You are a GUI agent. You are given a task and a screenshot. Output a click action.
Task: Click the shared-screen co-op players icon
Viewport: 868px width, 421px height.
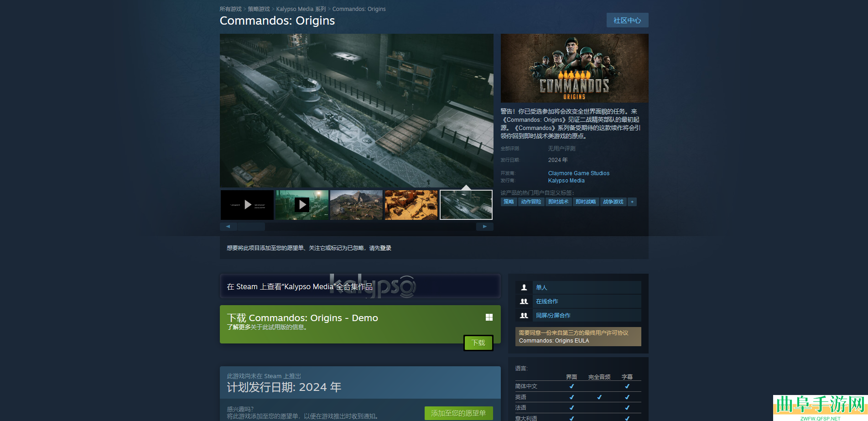click(524, 316)
